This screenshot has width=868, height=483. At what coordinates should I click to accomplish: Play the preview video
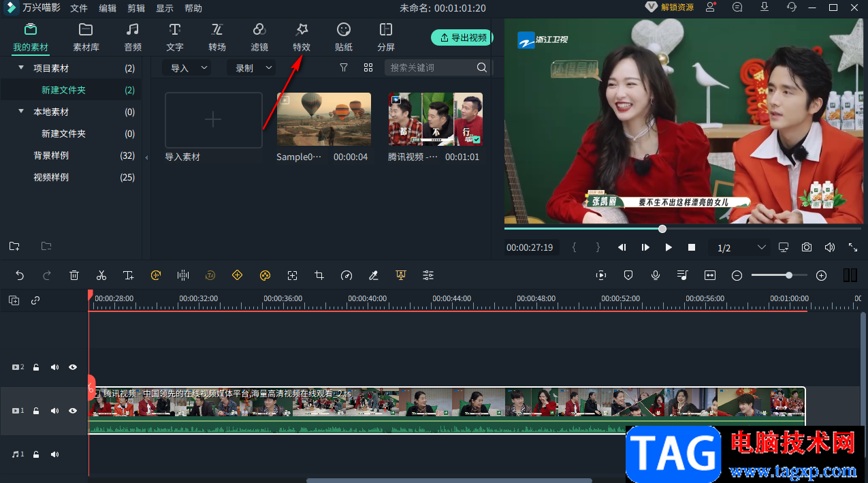coord(669,247)
